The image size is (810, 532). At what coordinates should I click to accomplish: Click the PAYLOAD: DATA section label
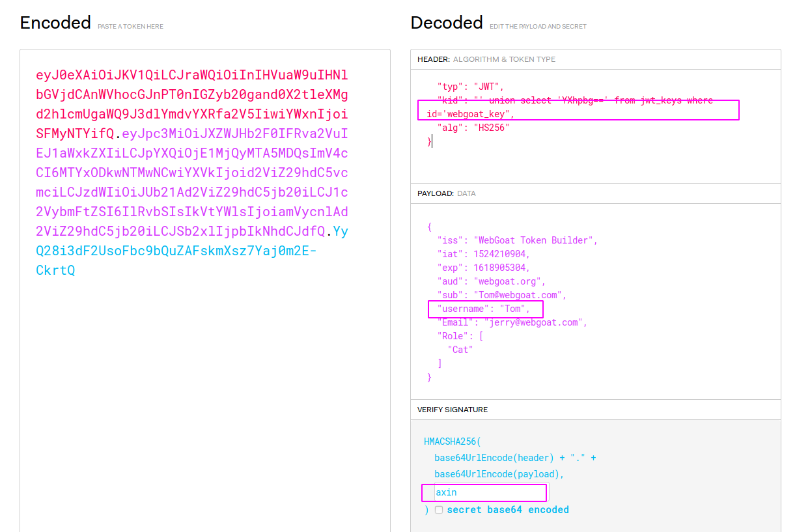coord(447,193)
